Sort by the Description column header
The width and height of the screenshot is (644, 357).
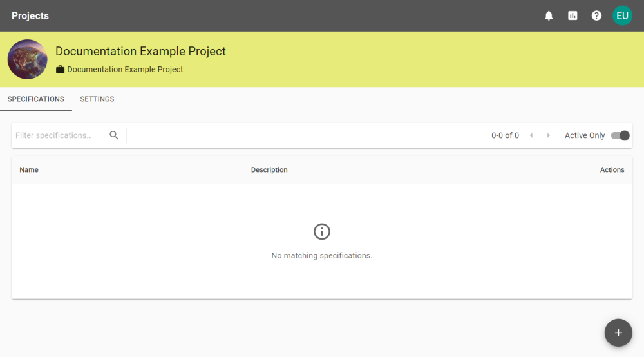[269, 169]
